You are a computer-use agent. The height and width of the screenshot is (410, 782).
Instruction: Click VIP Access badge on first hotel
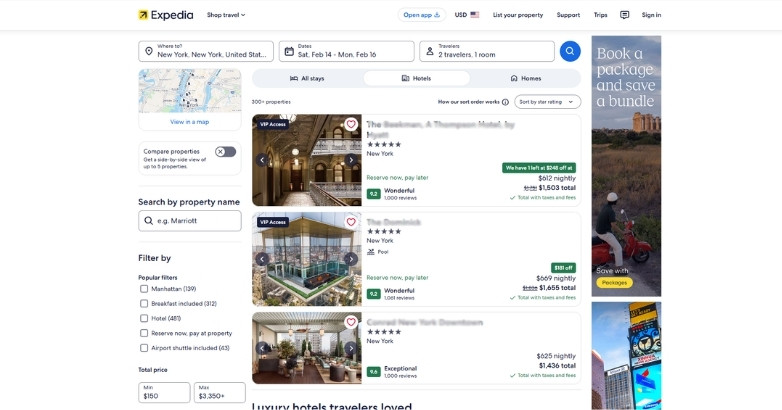(x=273, y=124)
